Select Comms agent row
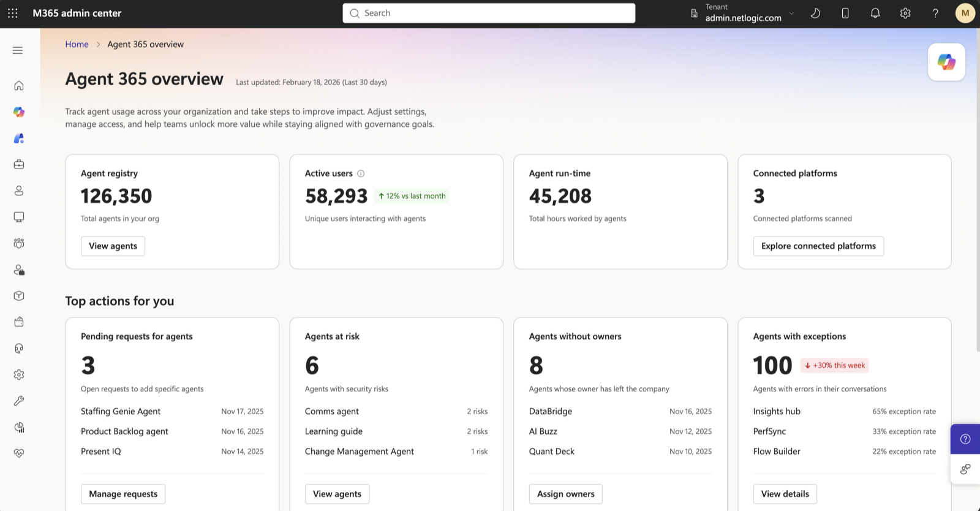Screen dimensions: 980x511 396,411
